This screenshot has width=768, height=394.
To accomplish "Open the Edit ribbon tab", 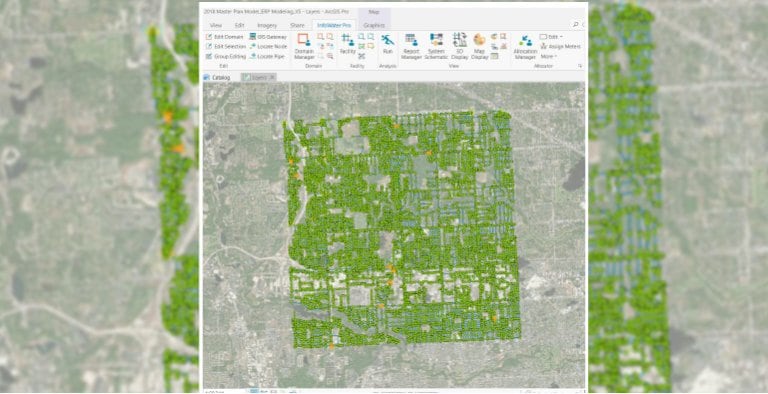I will click(240, 25).
